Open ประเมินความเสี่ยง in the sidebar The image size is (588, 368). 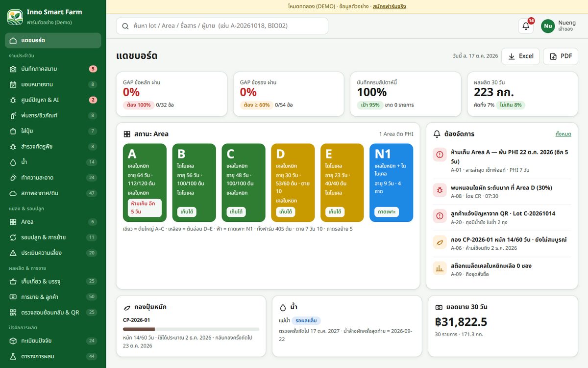[x=53, y=253]
